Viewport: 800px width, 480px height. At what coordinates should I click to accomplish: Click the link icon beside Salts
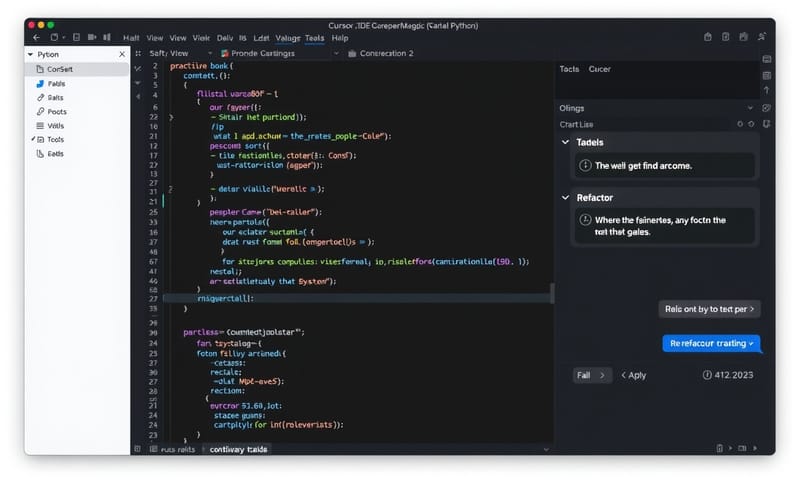[x=40, y=97]
